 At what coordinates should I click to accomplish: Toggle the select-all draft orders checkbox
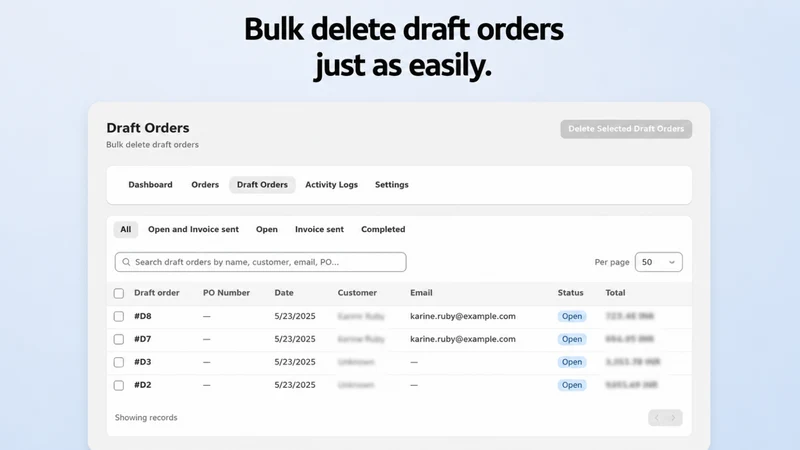(119, 293)
